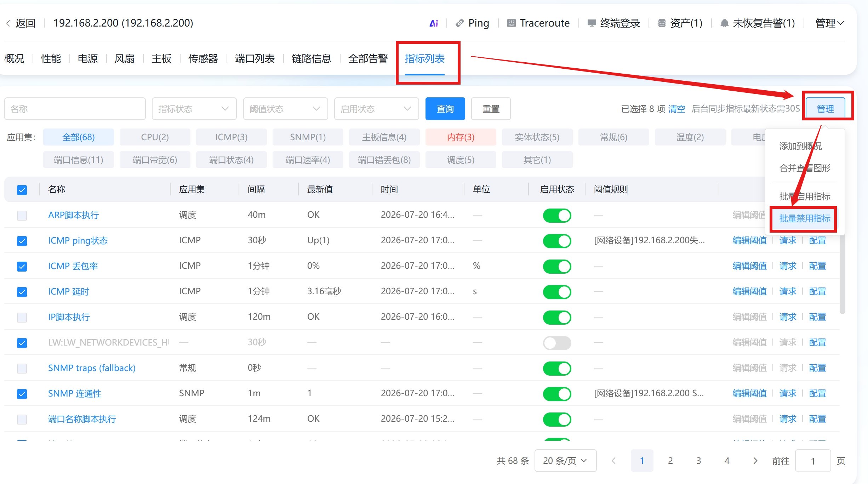This screenshot has height=484, width=868.
Task: Click the Traceroute icon
Action: 511,23
